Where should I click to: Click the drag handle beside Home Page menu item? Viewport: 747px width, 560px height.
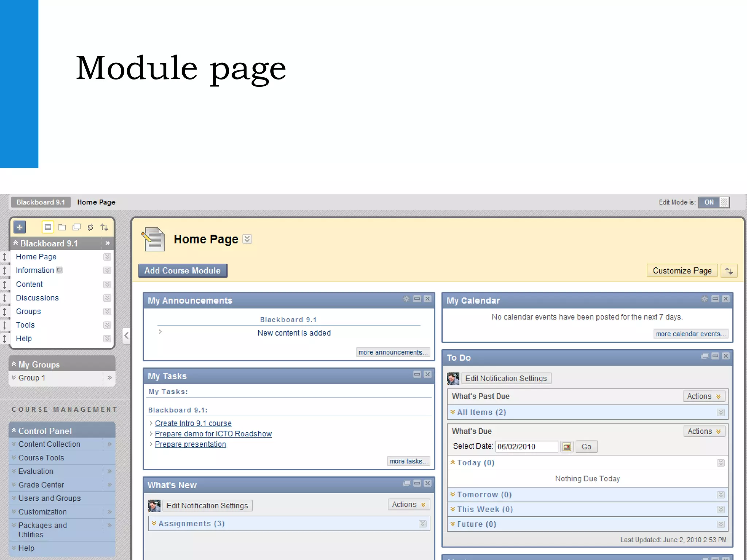[4, 257]
